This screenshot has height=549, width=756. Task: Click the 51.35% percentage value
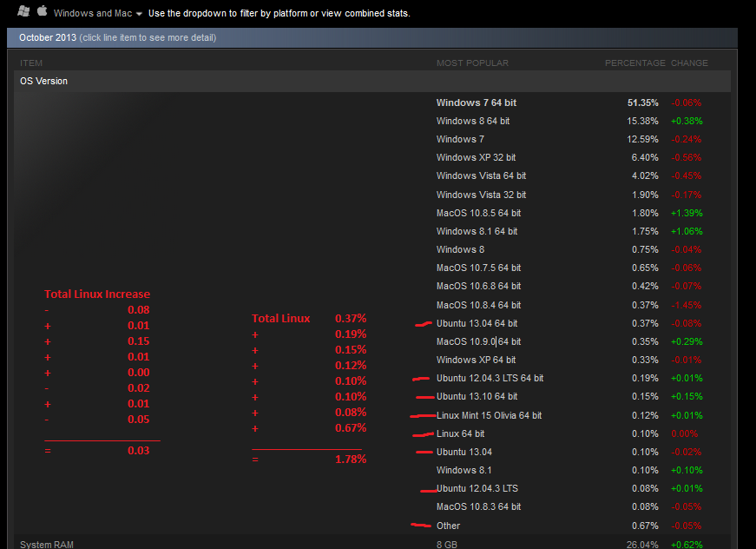pos(642,103)
